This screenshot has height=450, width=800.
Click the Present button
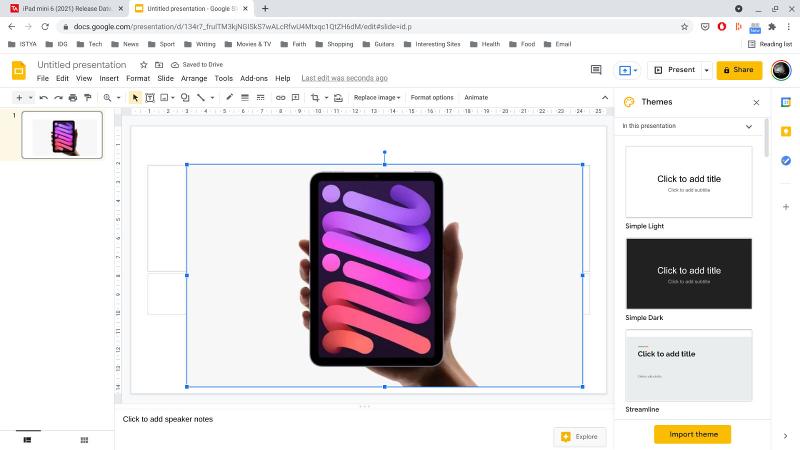675,70
